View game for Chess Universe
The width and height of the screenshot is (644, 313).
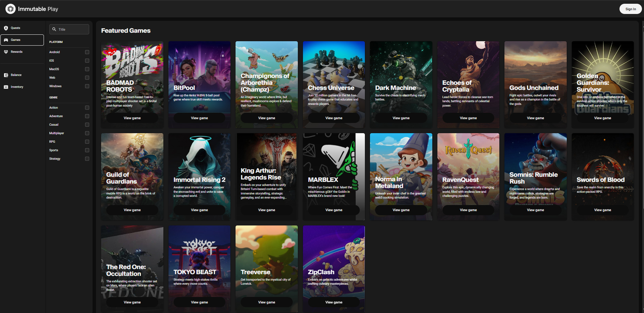[x=334, y=118]
